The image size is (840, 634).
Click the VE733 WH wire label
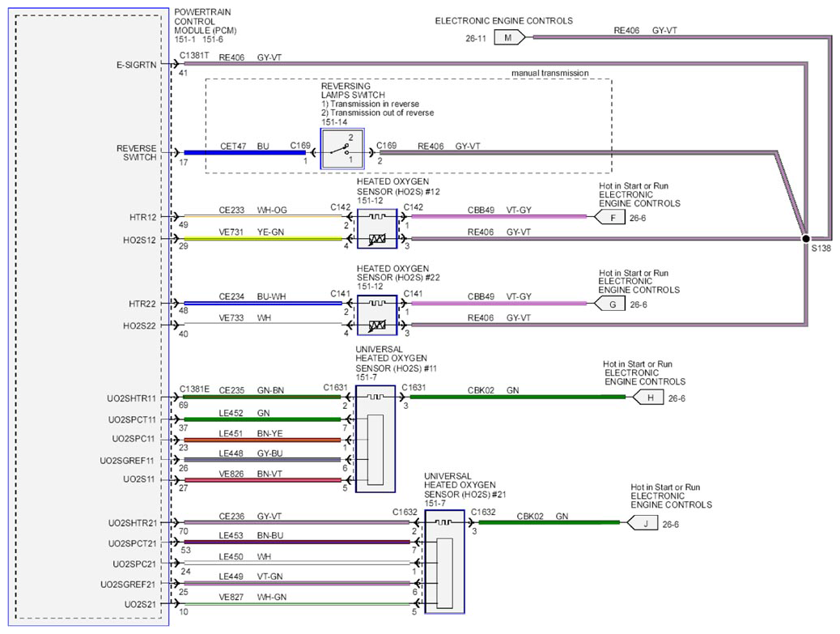pyautogui.click(x=245, y=317)
